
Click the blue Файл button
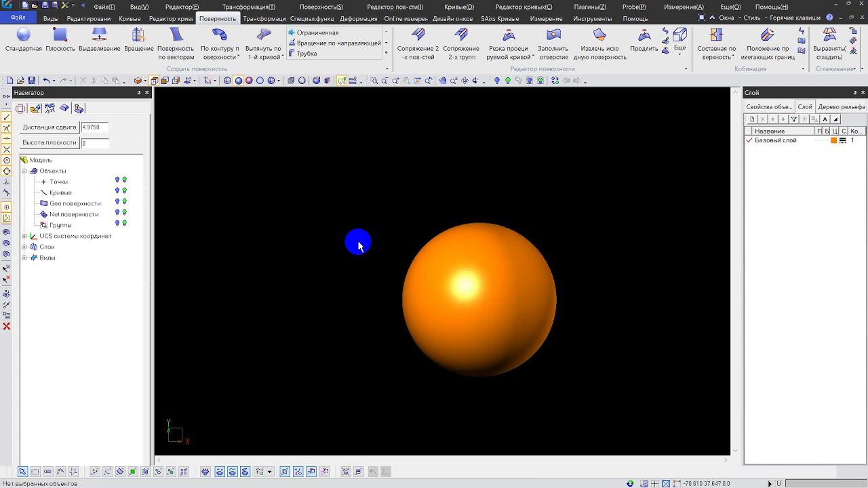click(x=18, y=18)
